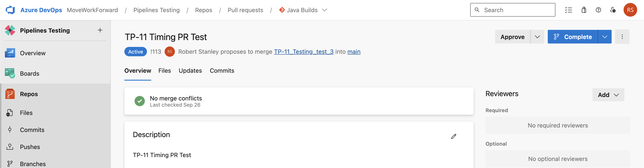Image resolution: width=644 pixels, height=168 pixels.
Task: Open the User settings icon
Action: (613, 10)
